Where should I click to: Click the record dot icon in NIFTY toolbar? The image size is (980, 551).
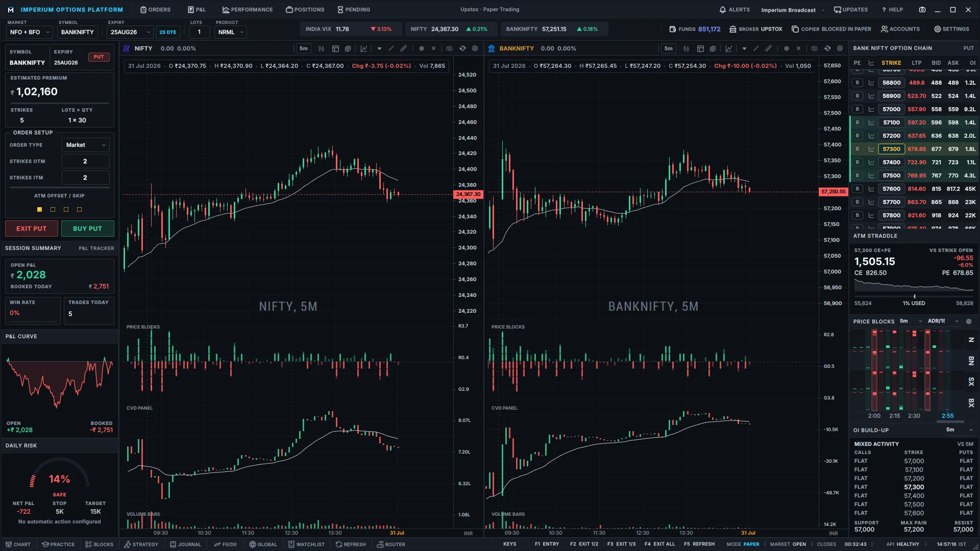coord(421,48)
